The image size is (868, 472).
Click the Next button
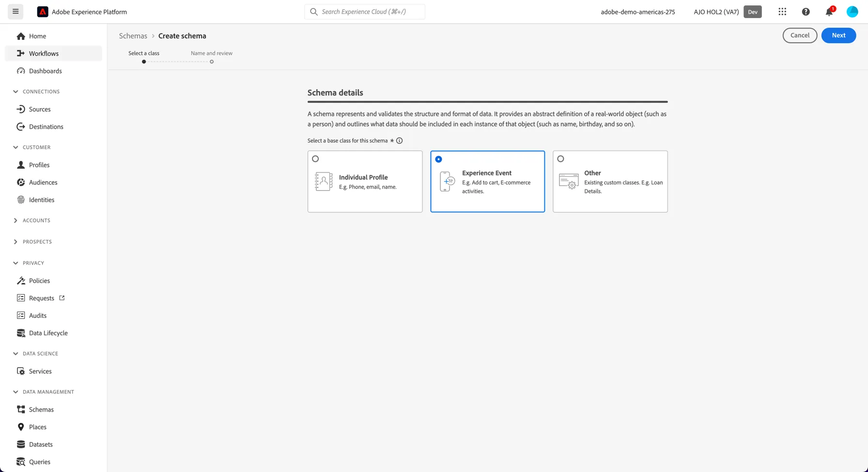click(838, 35)
